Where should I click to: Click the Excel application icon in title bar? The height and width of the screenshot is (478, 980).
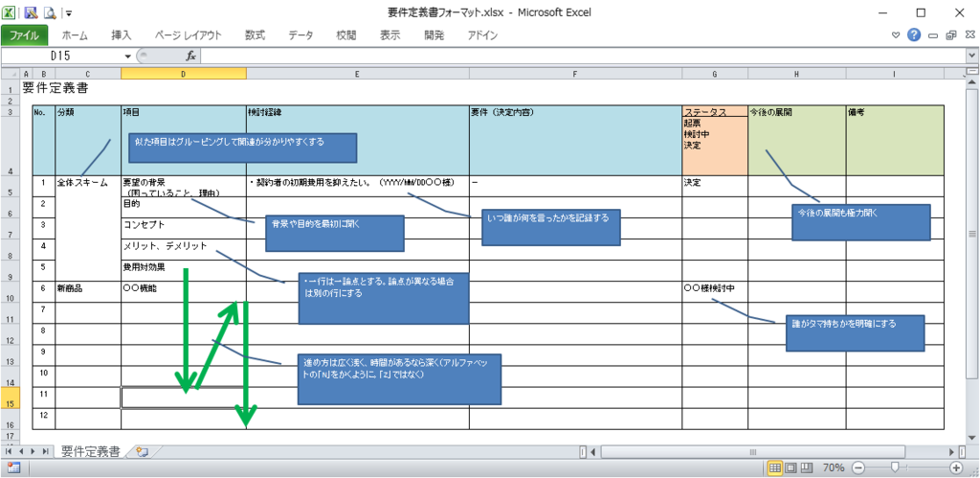point(10,11)
